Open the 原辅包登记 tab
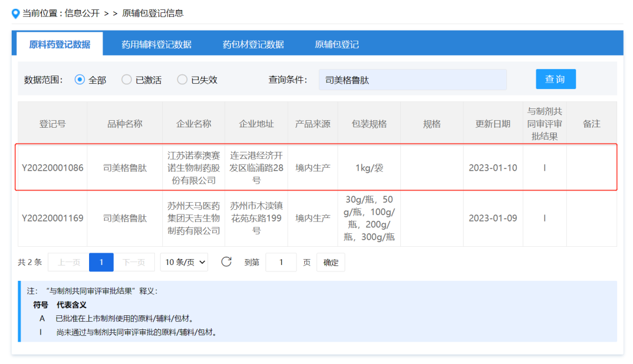633x364 pixels. (x=336, y=45)
